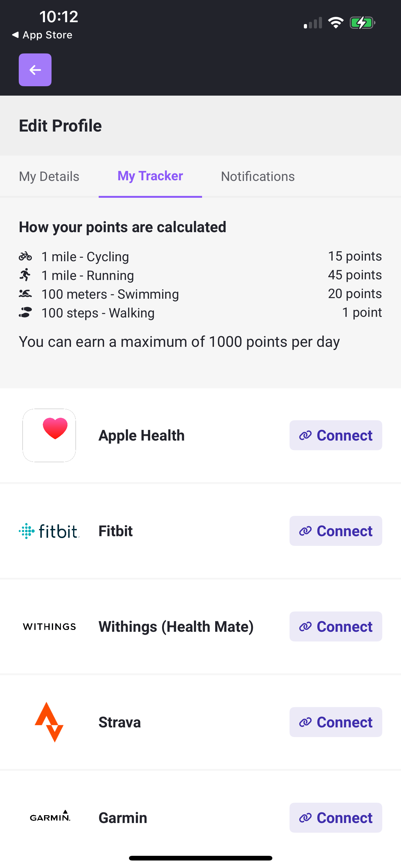The width and height of the screenshot is (401, 868).
Task: Tap the purple back arrow button
Action: [x=35, y=70]
